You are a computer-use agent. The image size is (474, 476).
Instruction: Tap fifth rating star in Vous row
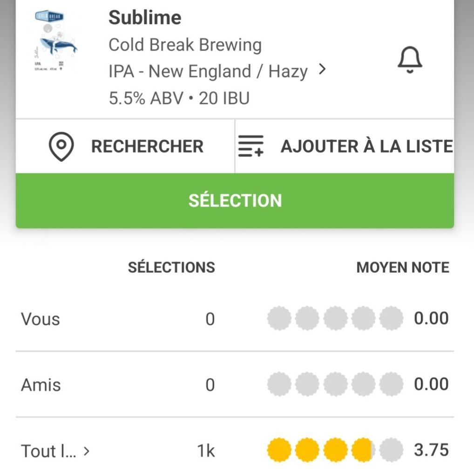(391, 319)
